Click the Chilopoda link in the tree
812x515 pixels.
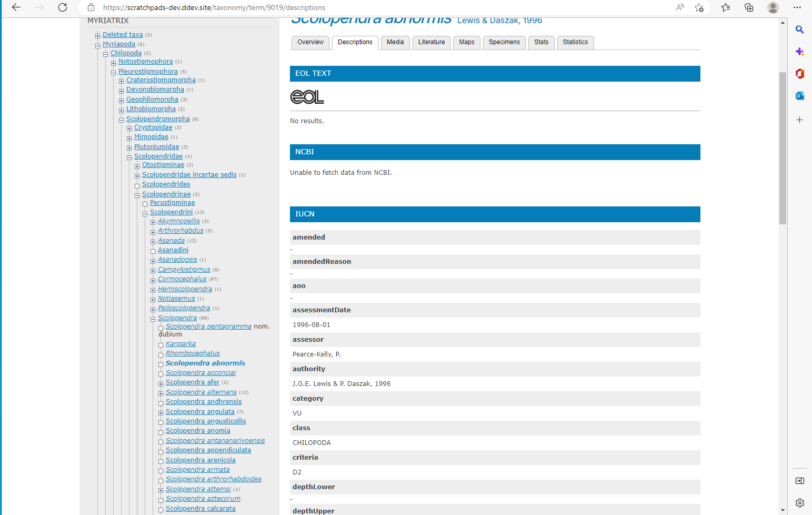tap(125, 53)
